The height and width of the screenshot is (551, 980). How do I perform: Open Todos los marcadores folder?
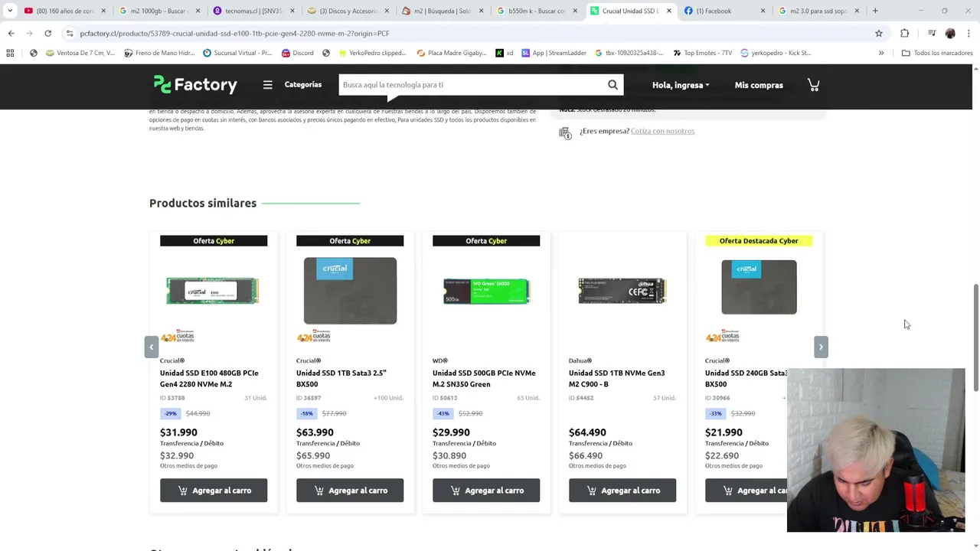[937, 53]
